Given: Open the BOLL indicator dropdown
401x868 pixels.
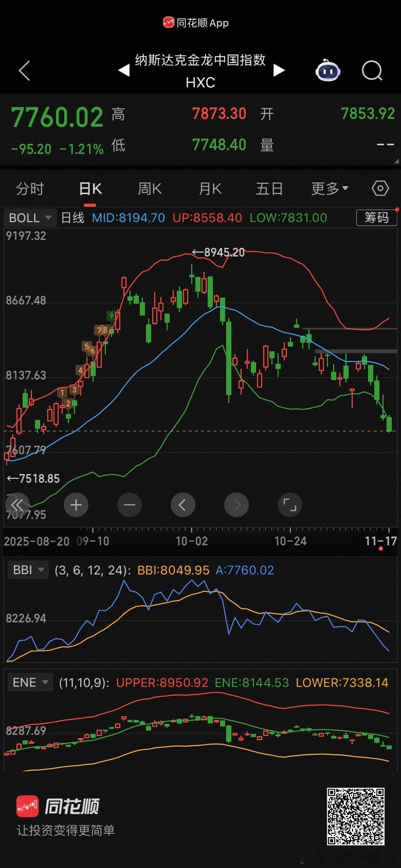Looking at the screenshot, I should [x=30, y=218].
